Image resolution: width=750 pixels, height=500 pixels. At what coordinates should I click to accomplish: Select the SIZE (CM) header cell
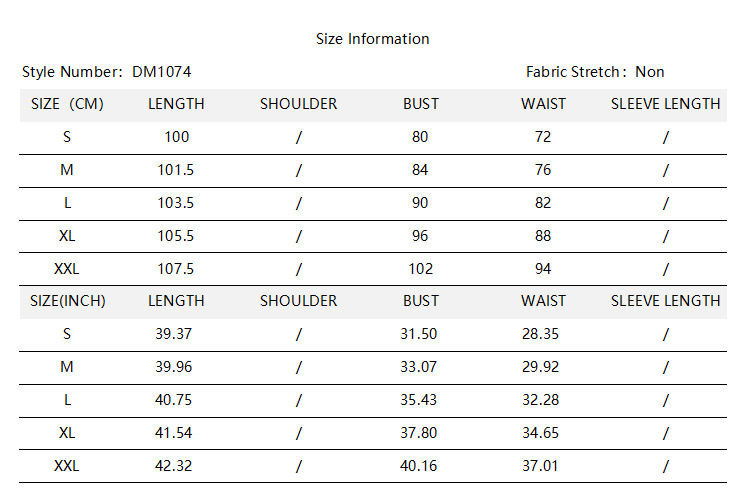[x=67, y=104]
